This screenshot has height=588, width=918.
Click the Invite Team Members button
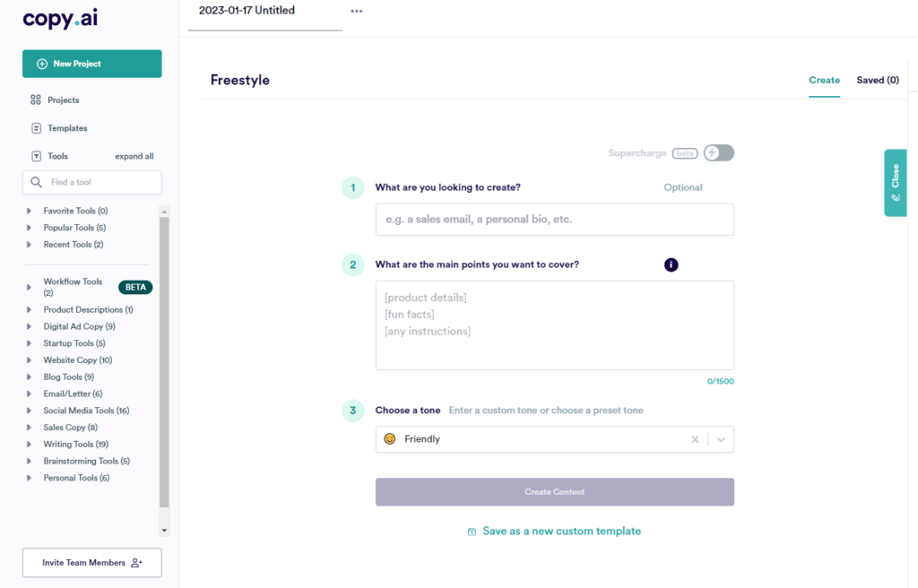92,563
